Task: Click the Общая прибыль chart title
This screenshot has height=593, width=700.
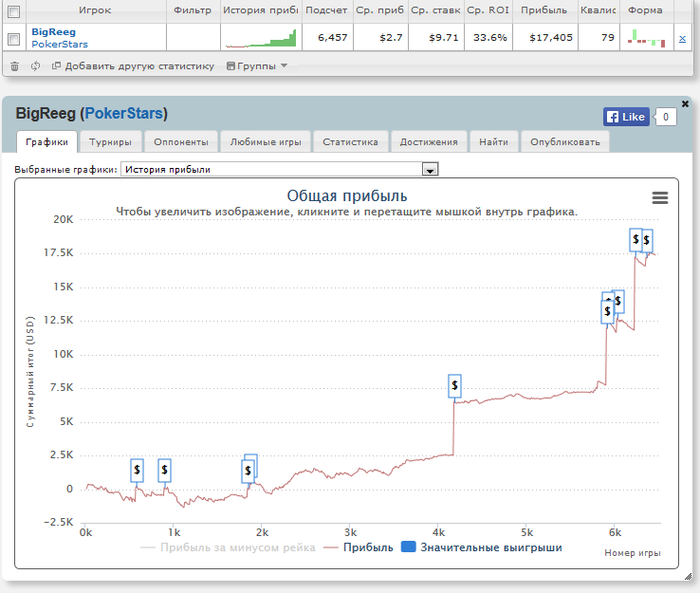Action: (347, 196)
